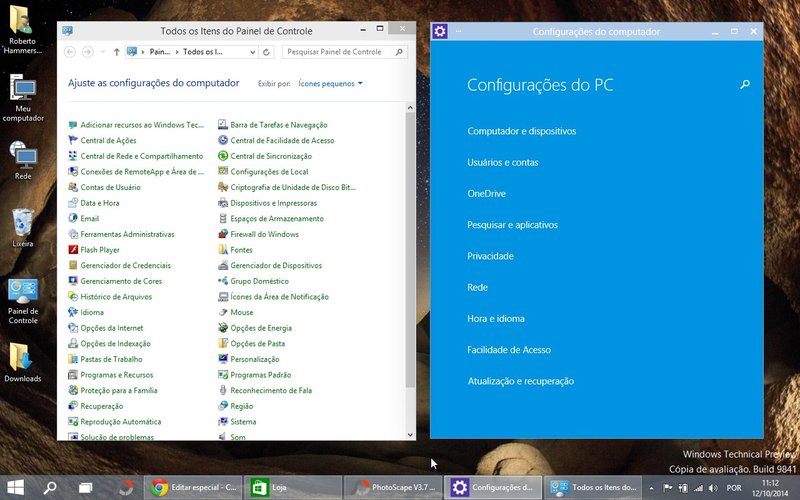Image resolution: width=800 pixels, height=500 pixels.
Task: Open OneDrive settings category
Action: tap(486, 193)
